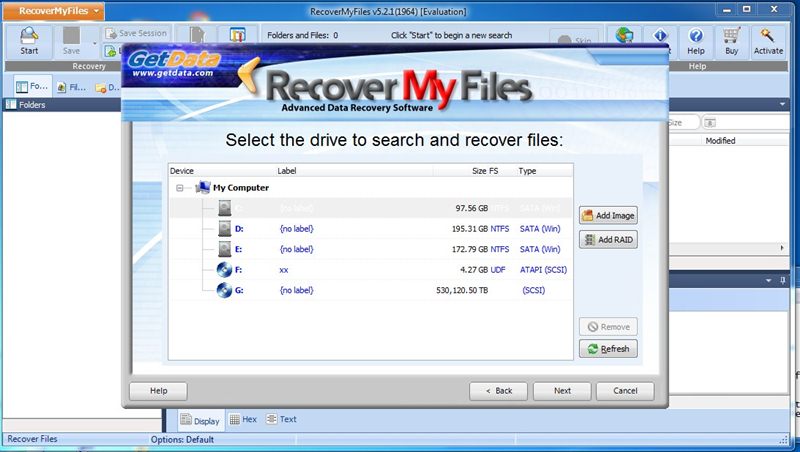
Task: Click the wizard Help button
Action: click(x=158, y=391)
